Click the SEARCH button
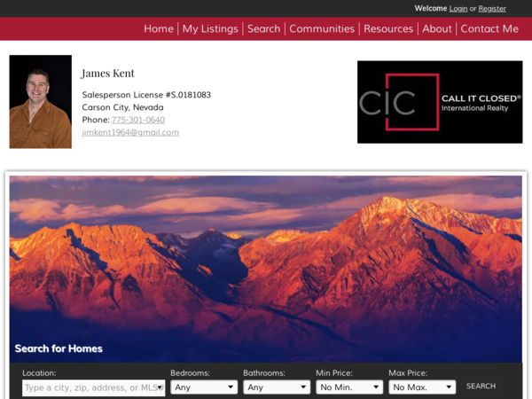 click(x=481, y=386)
